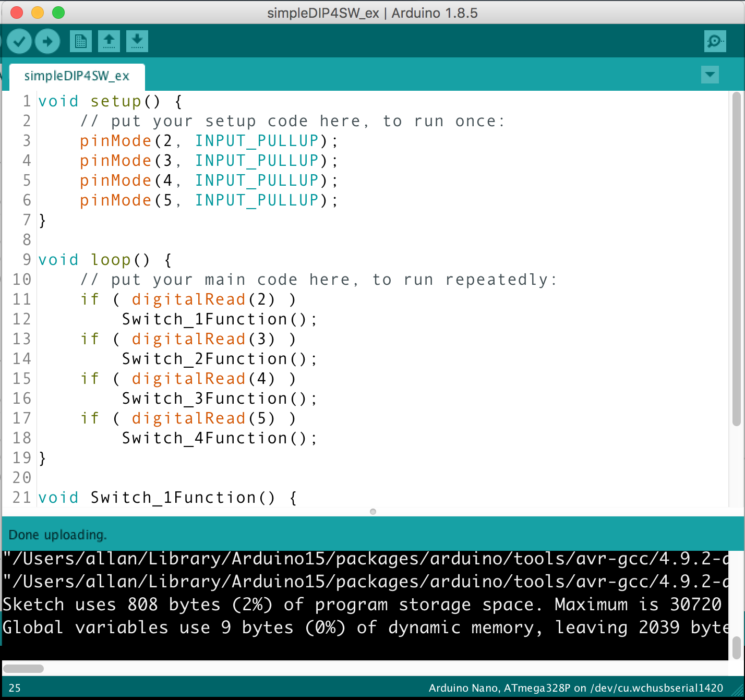
Task: Minimize the window with the yellow button
Action: tap(38, 13)
